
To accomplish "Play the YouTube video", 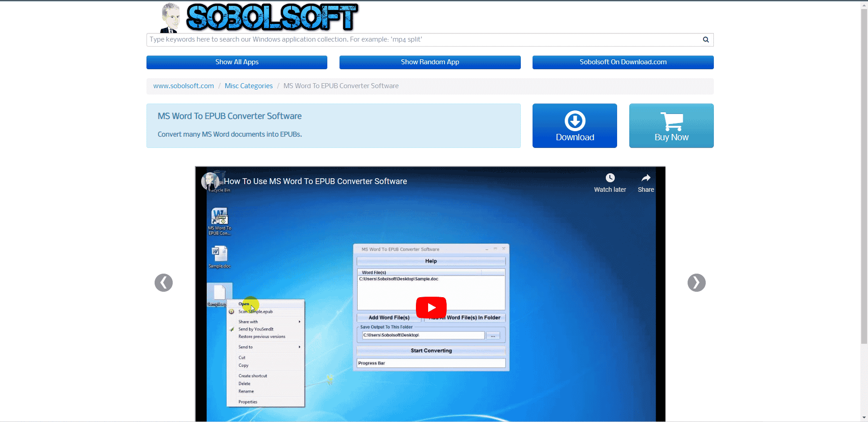I will [x=431, y=308].
